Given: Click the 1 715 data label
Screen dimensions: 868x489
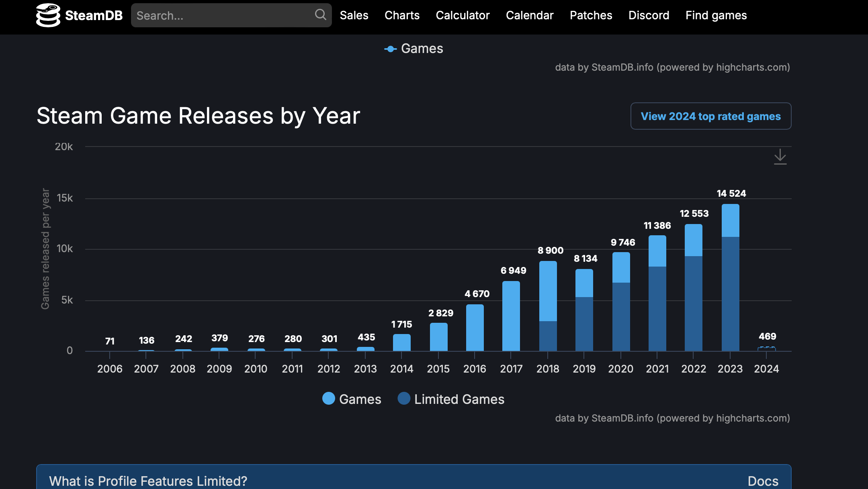Looking at the screenshot, I should 401,324.
